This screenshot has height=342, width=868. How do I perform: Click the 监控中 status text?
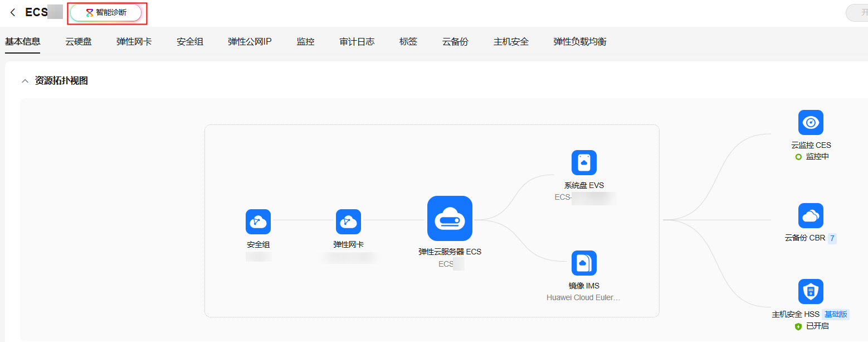(x=817, y=157)
